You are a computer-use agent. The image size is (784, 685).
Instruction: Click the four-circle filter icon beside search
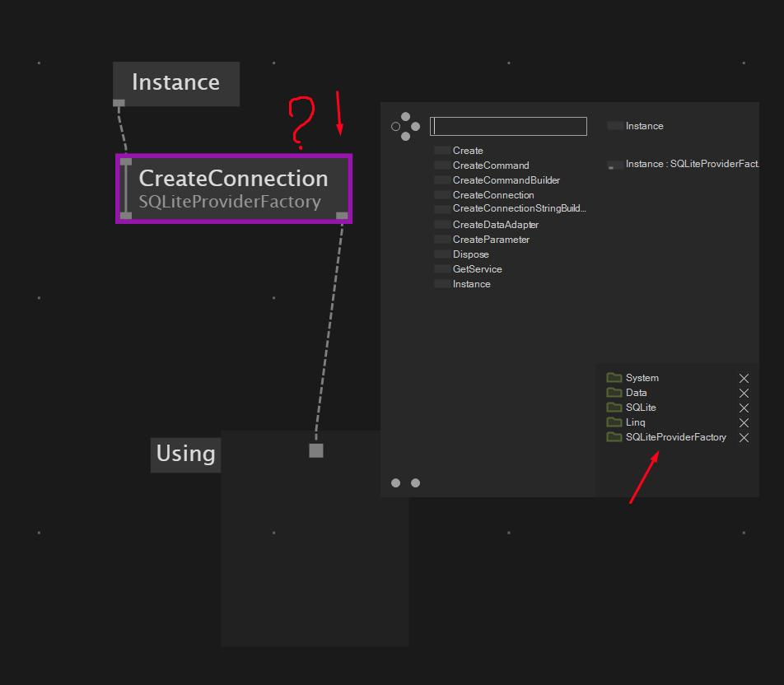(405, 127)
